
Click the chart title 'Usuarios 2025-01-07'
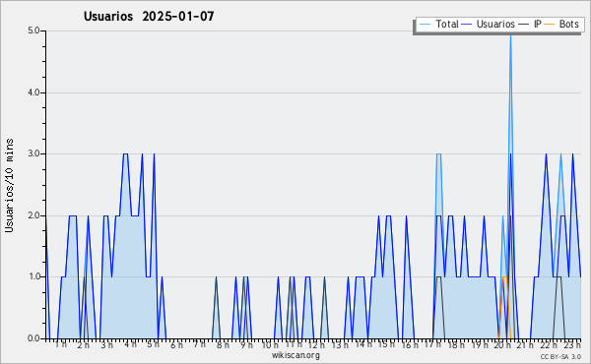pyautogui.click(x=149, y=16)
